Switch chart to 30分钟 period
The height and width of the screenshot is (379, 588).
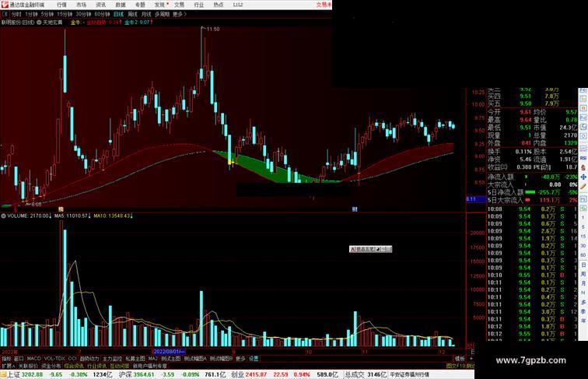(x=83, y=14)
